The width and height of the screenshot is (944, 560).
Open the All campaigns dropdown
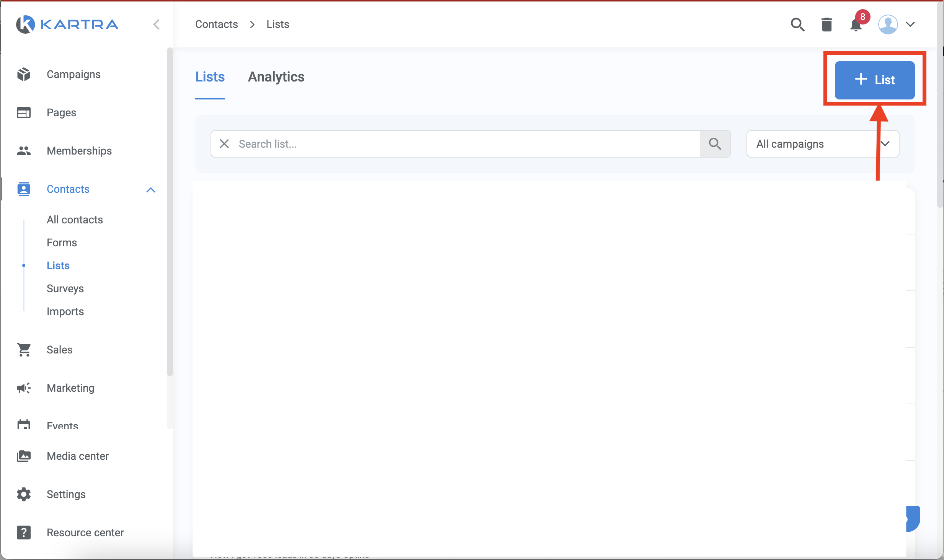click(822, 144)
